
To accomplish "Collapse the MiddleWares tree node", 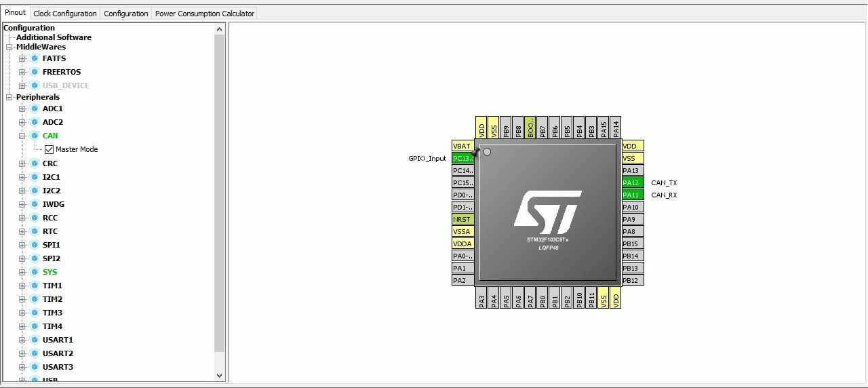I will 9,47.
